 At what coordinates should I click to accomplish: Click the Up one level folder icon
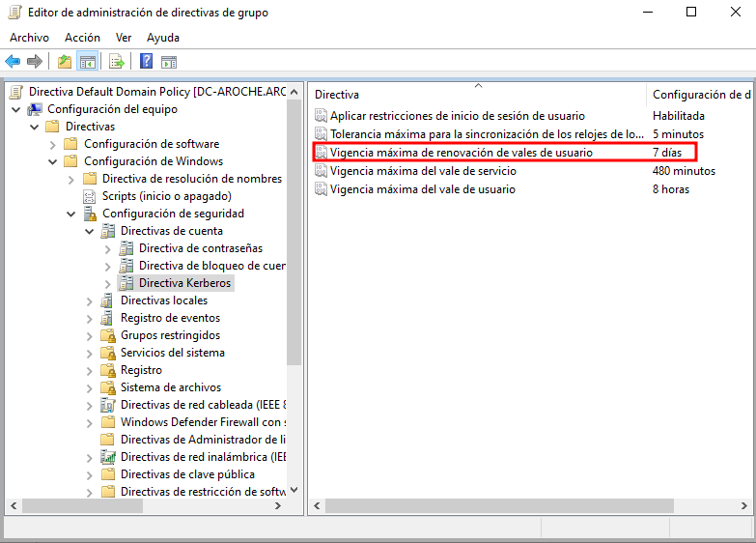[64, 62]
